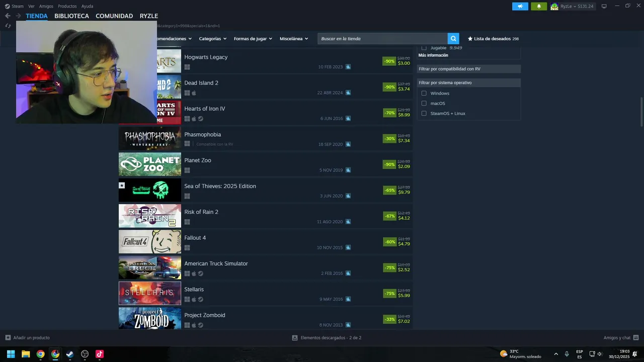Open the Miscelánea dropdown menu

pyautogui.click(x=294, y=39)
